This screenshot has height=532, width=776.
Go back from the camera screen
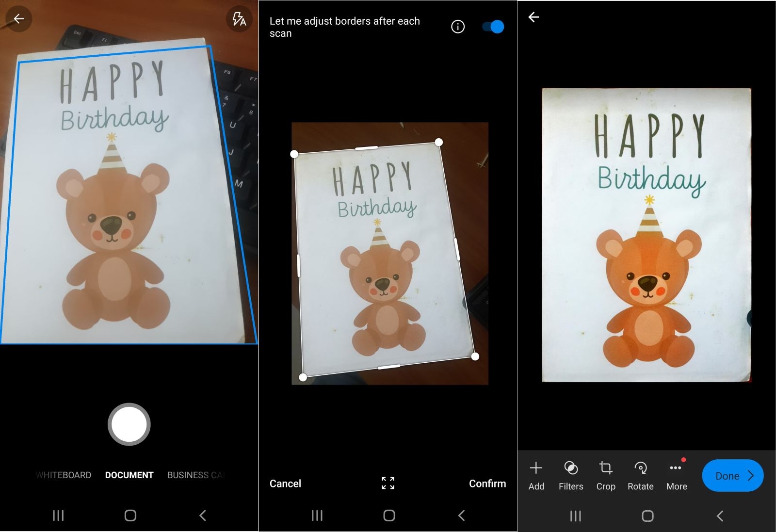click(x=18, y=19)
